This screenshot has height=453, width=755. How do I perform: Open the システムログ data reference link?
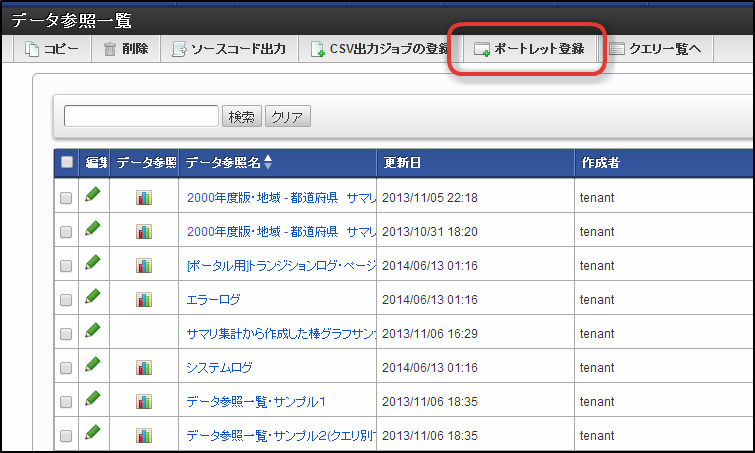click(x=219, y=367)
